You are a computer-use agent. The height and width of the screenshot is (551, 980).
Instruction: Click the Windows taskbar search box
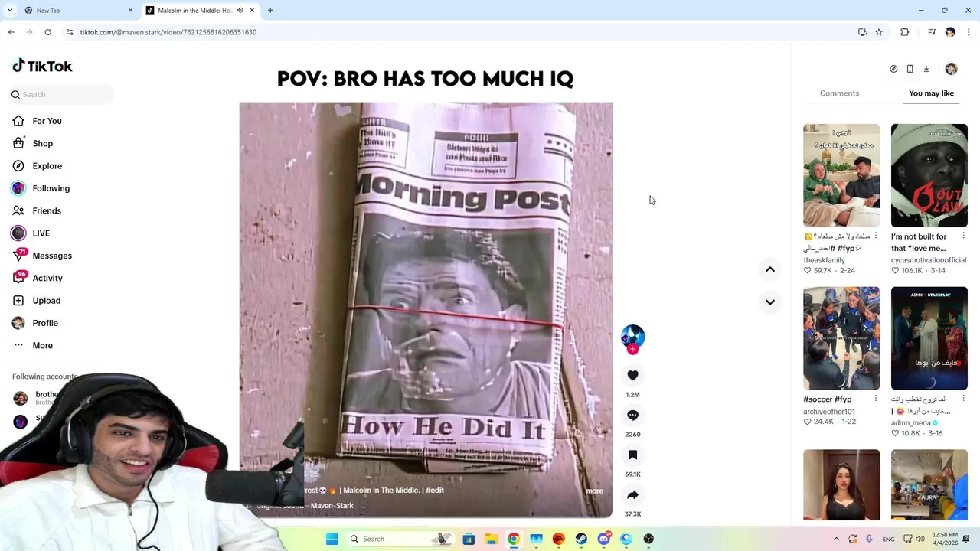(400, 539)
